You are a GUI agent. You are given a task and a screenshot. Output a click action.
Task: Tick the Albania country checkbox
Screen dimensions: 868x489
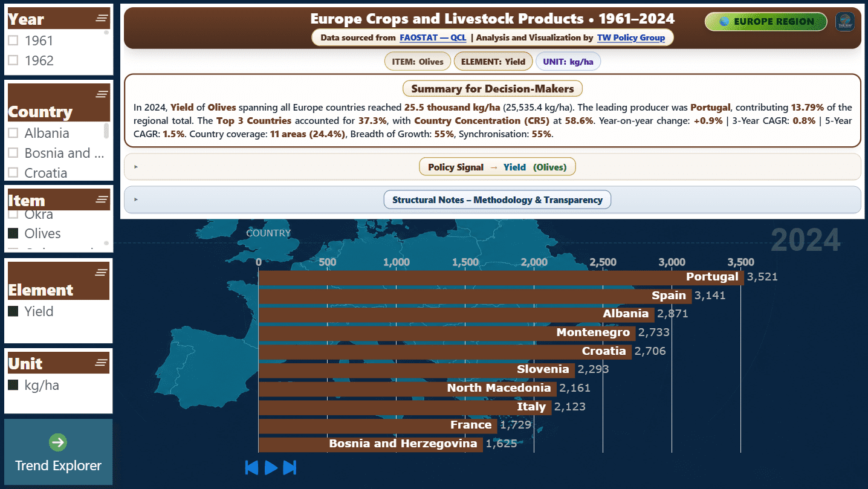[x=13, y=133]
